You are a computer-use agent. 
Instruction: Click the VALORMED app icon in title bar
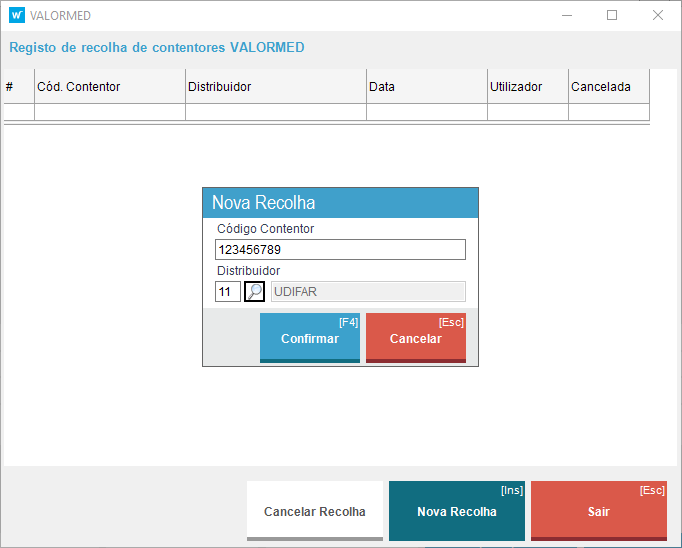[16, 15]
